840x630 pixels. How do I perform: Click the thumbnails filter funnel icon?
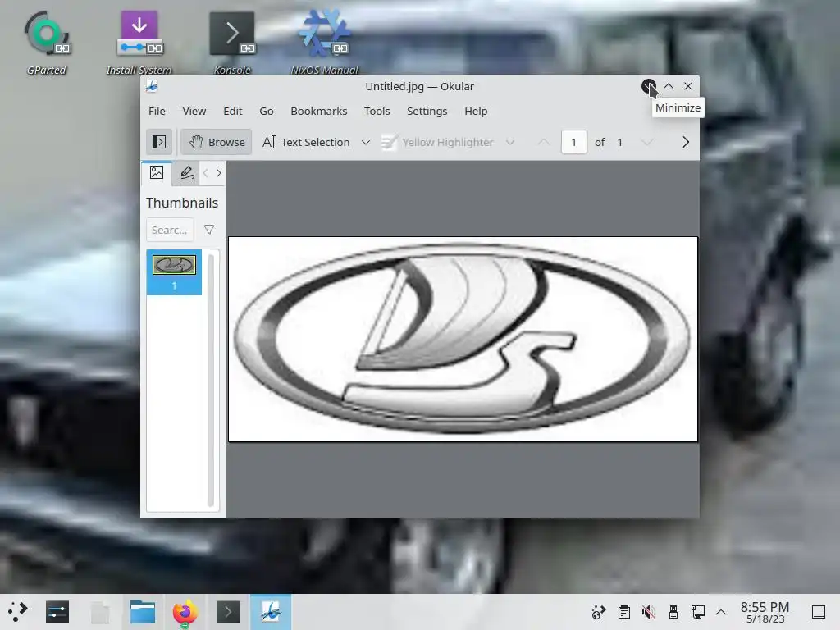tap(209, 230)
